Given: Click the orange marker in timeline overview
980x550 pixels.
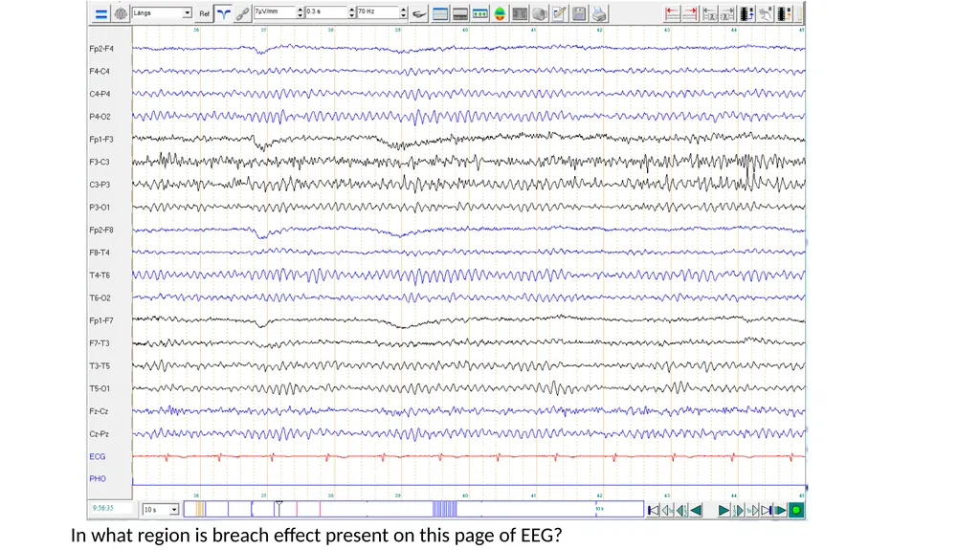Looking at the screenshot, I should 199,509.
